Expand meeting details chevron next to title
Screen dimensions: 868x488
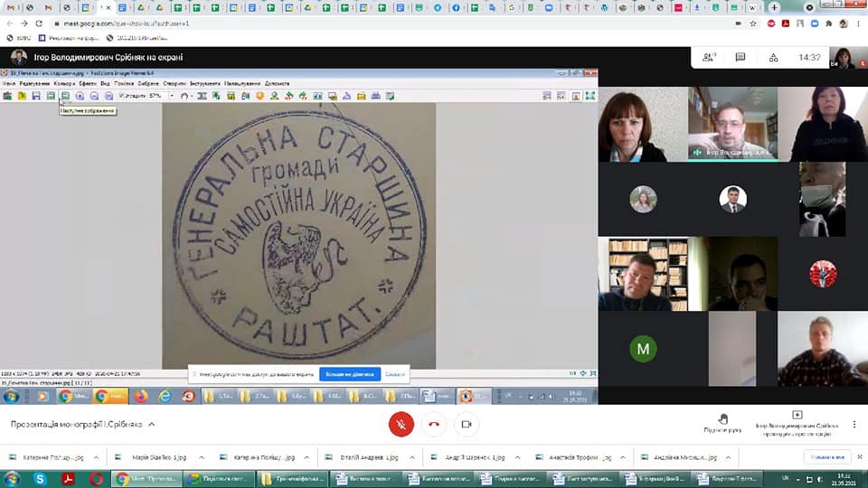(152, 424)
